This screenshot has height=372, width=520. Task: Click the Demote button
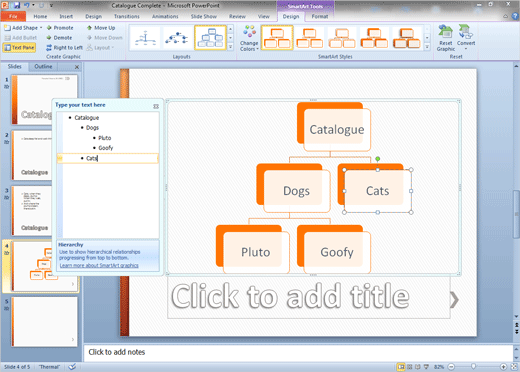pos(59,38)
